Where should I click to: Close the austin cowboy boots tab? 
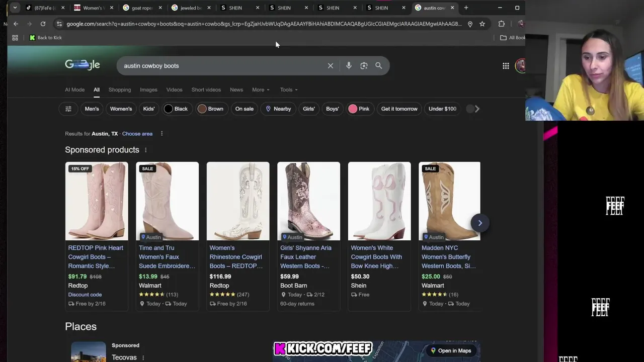(452, 8)
